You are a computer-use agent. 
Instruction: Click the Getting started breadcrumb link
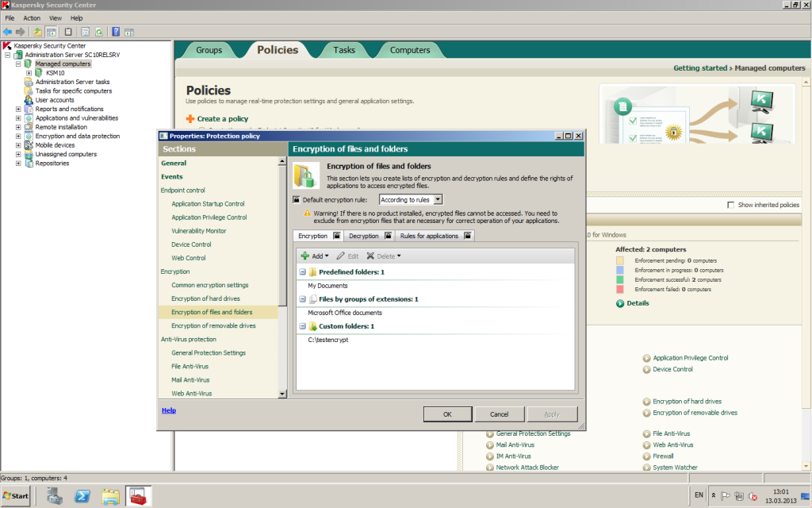point(700,68)
